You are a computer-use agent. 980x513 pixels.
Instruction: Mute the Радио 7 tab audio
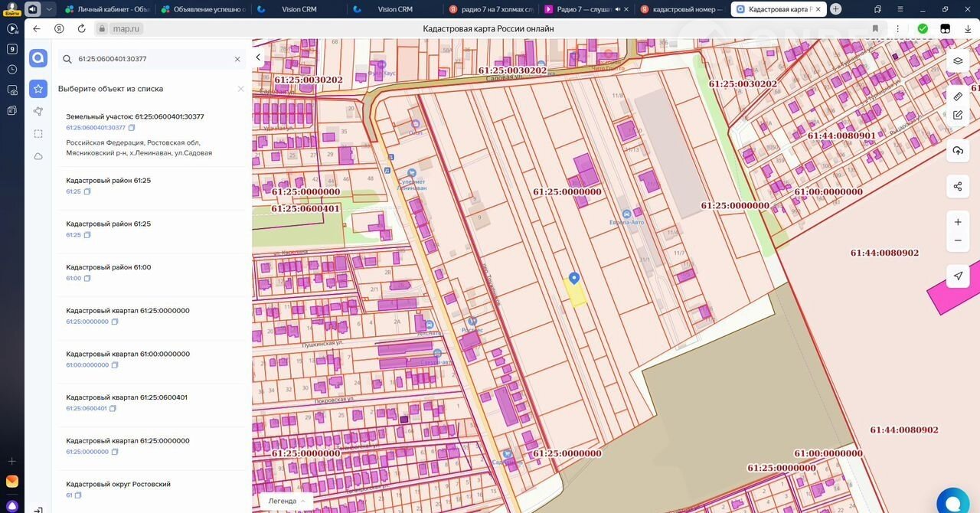pos(618,9)
